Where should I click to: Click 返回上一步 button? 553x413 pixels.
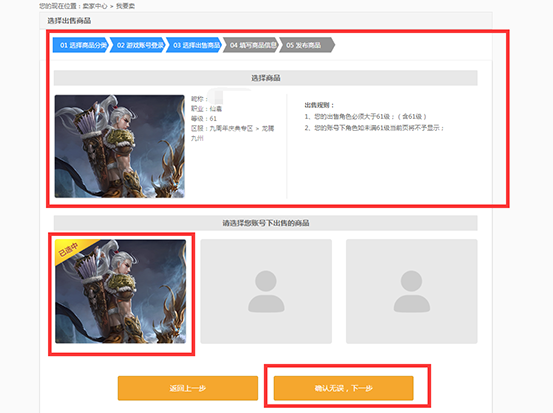[188, 388]
